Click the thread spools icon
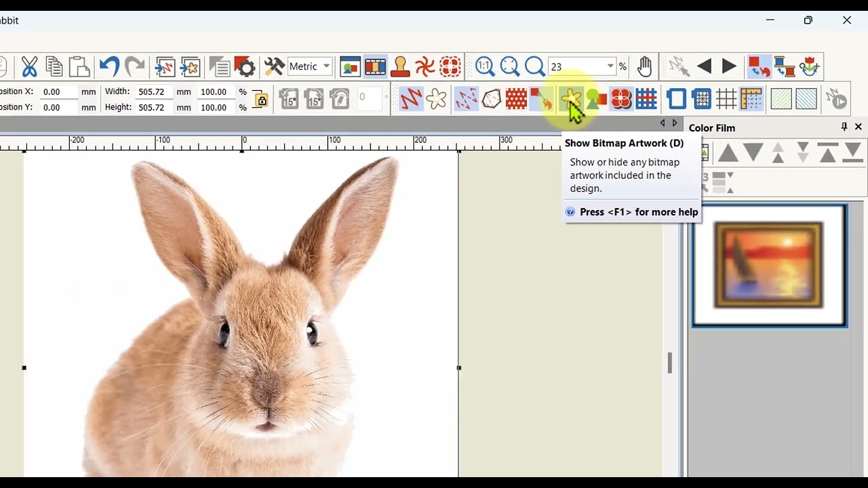The height and width of the screenshot is (488, 868). (784, 66)
